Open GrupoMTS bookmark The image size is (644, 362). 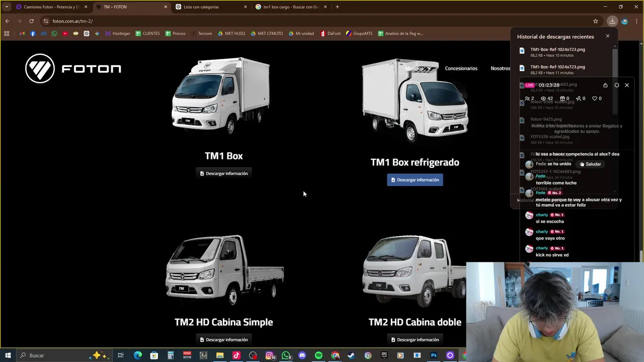pos(359,34)
